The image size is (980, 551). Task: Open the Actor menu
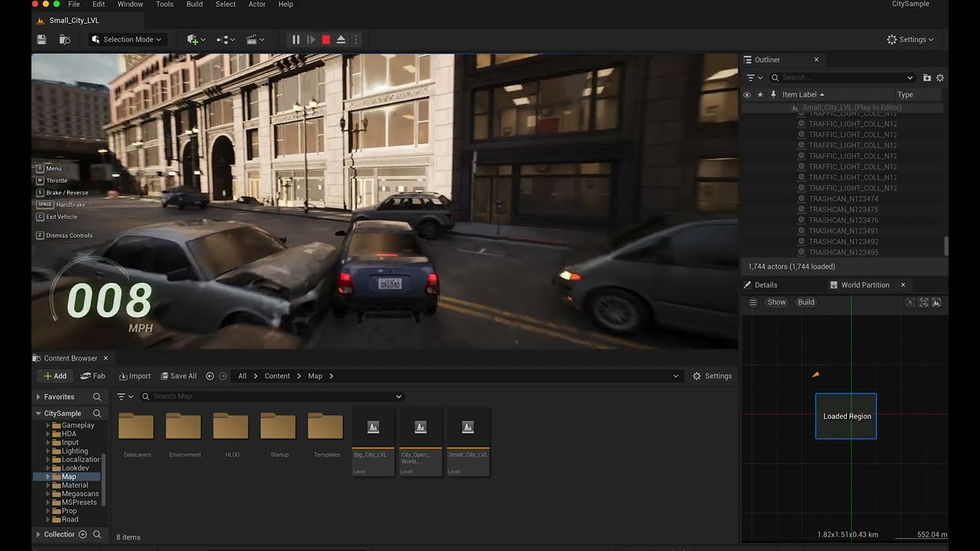pyautogui.click(x=257, y=5)
